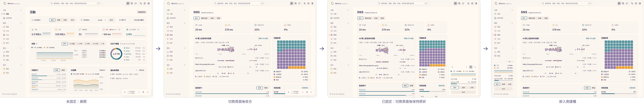Click the pin icon in the 活動 dashboard's floating widget
This screenshot has width=644, height=104.
click(143, 92)
